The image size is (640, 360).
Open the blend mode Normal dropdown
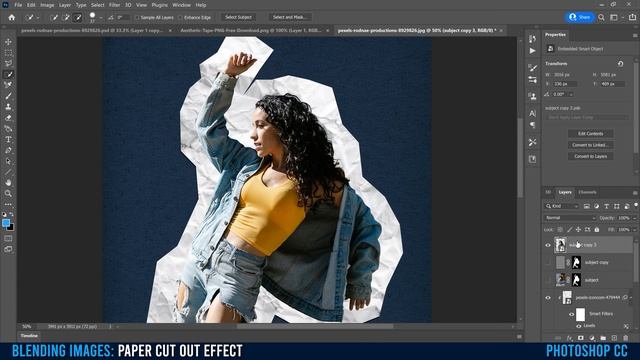tap(570, 218)
